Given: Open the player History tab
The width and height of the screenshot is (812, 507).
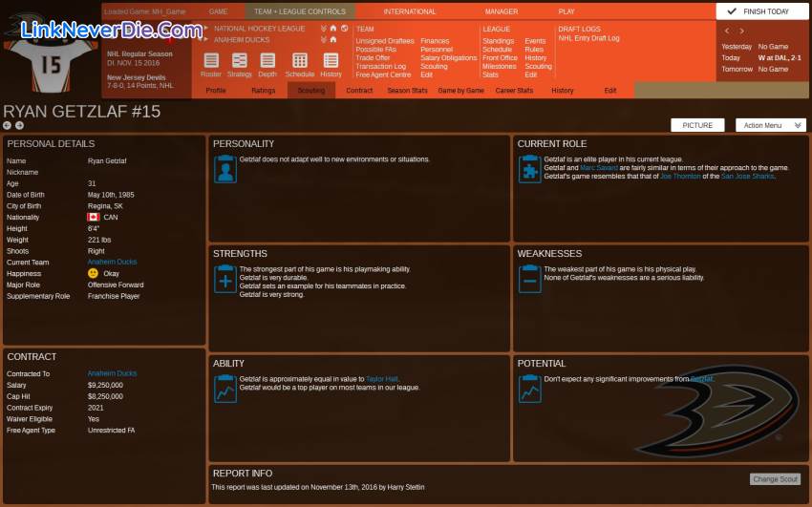Looking at the screenshot, I should [x=563, y=91].
